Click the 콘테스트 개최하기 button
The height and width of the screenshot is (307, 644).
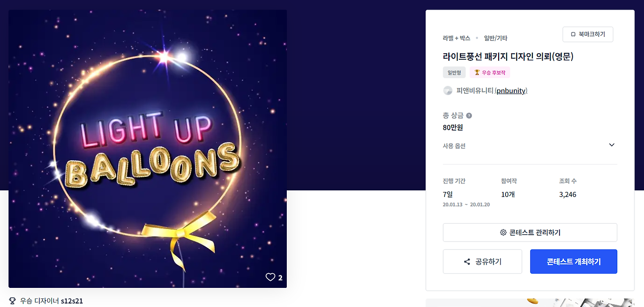coord(574,262)
